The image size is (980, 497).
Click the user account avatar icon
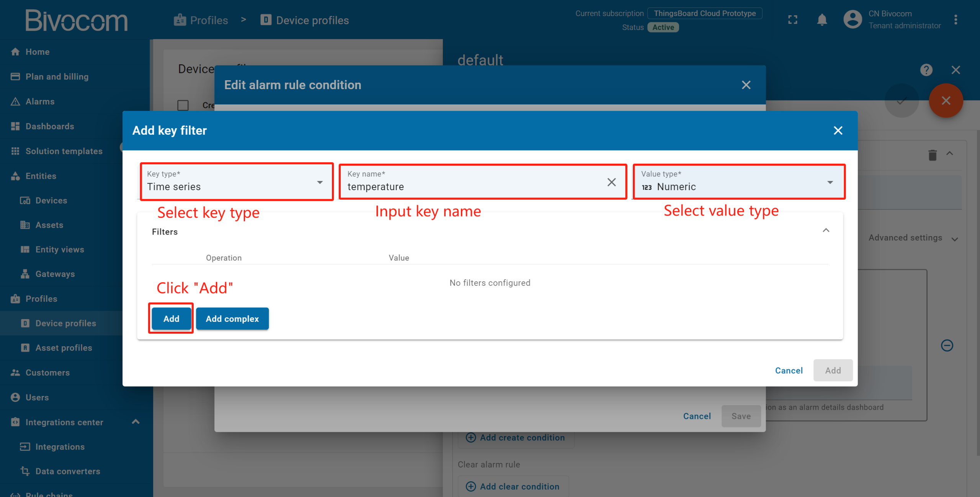coord(853,20)
